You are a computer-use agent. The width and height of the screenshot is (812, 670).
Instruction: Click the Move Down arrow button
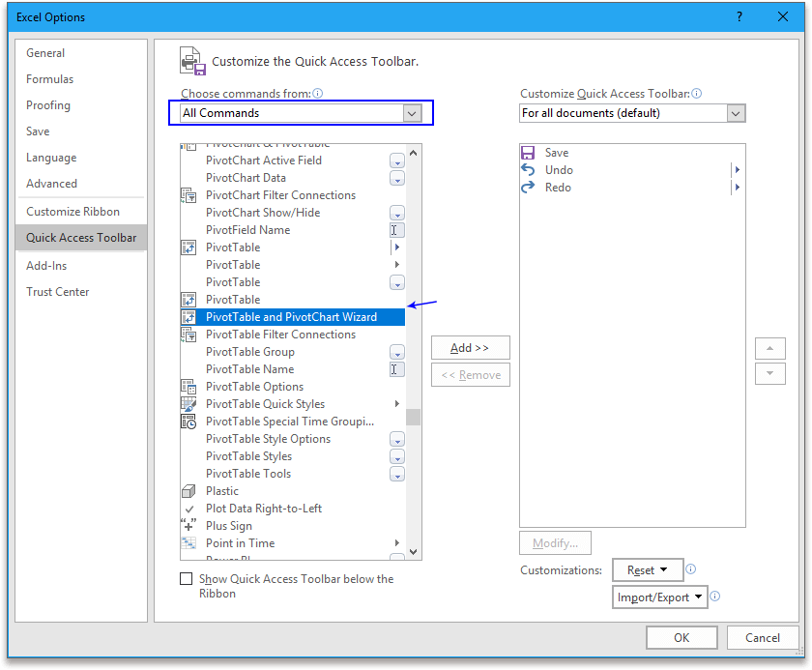click(770, 374)
